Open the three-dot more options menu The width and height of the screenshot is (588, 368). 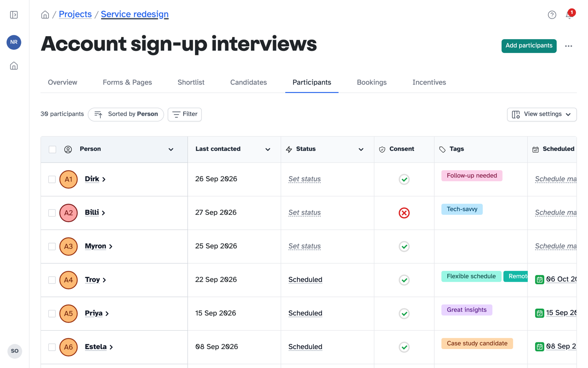pyautogui.click(x=569, y=46)
